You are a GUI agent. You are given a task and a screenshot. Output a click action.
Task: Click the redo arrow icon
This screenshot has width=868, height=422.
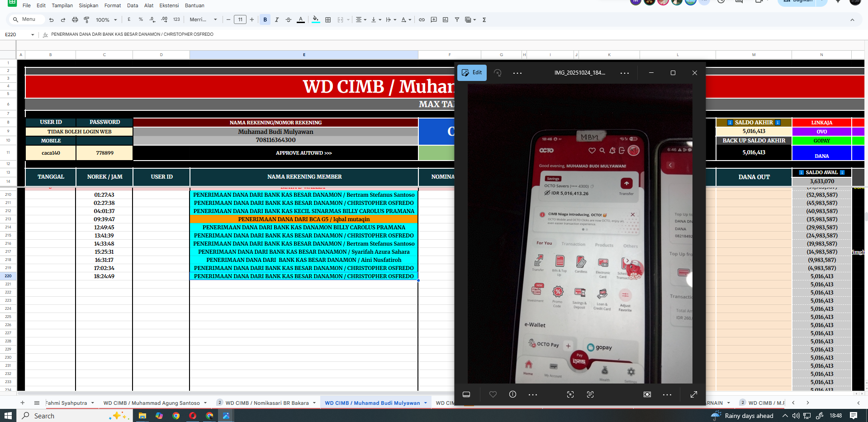[63, 20]
